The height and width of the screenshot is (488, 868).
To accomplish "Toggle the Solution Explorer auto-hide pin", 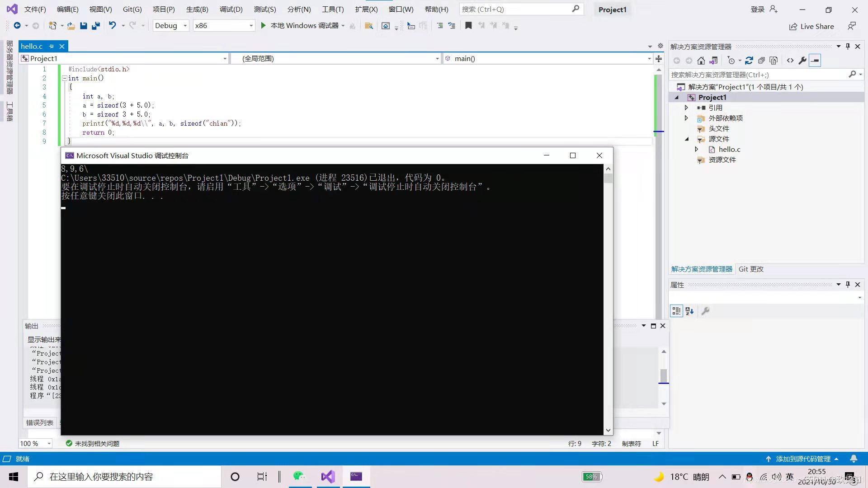I will [848, 47].
